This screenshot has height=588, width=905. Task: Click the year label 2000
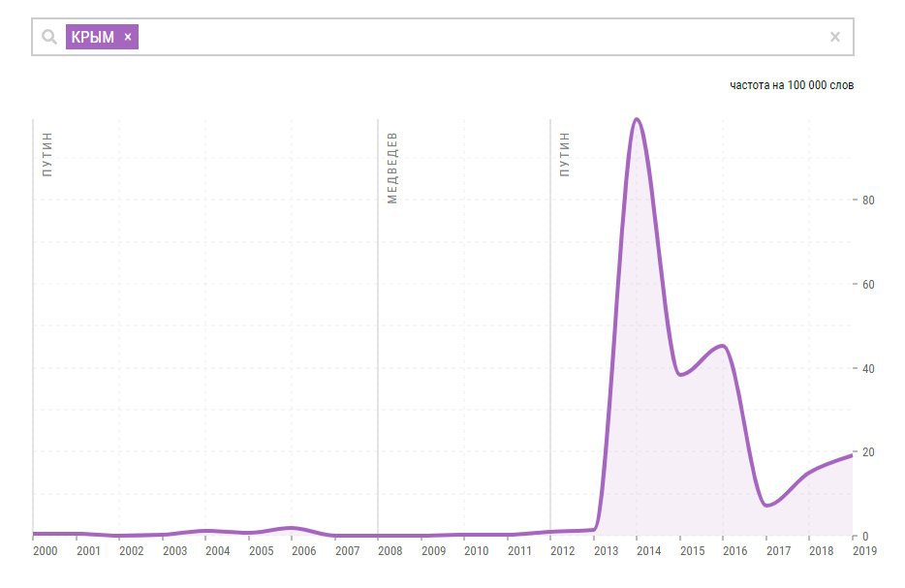pos(45,551)
